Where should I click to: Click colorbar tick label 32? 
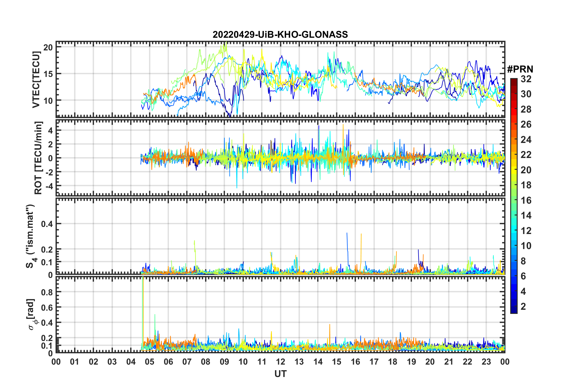tap(526, 79)
